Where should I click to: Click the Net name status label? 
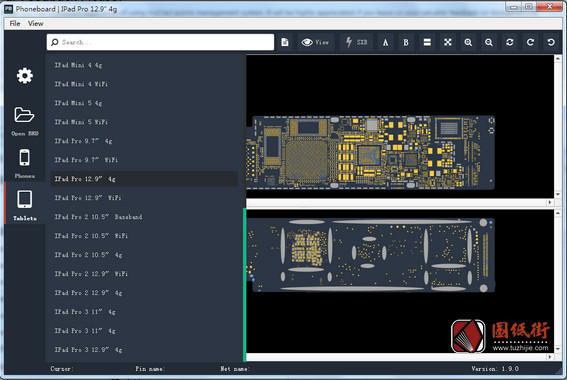[235, 369]
